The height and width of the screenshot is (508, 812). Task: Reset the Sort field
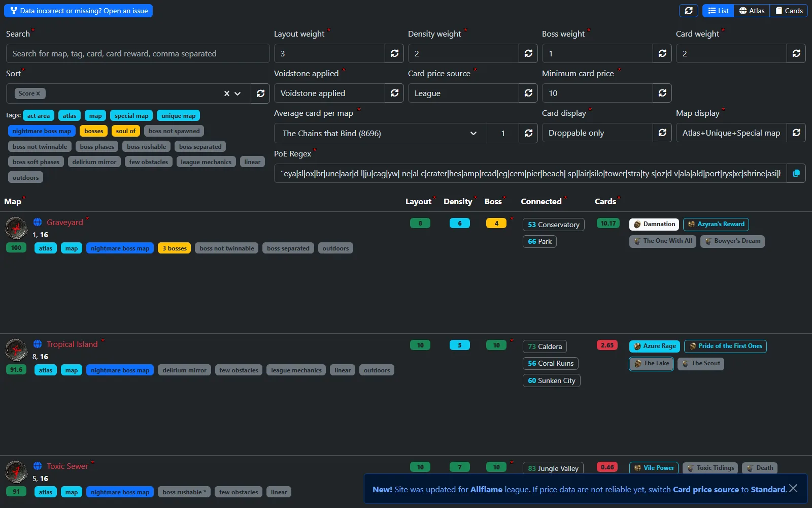tap(260, 93)
